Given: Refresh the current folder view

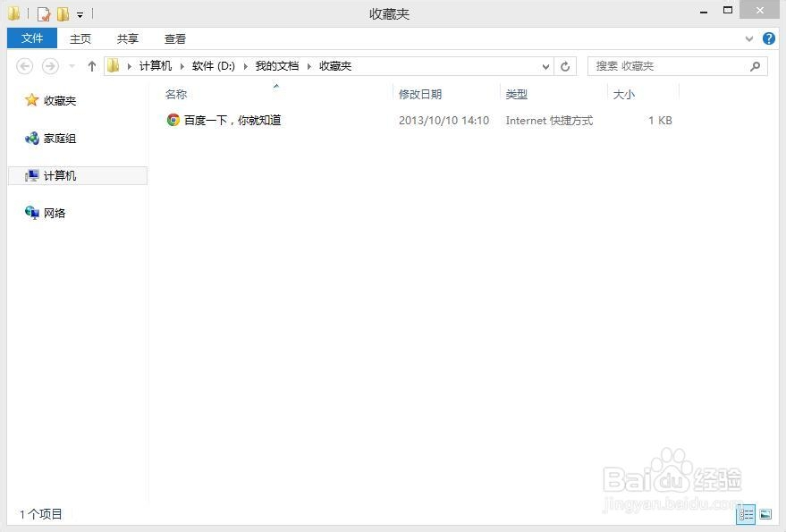Looking at the screenshot, I should coord(565,66).
